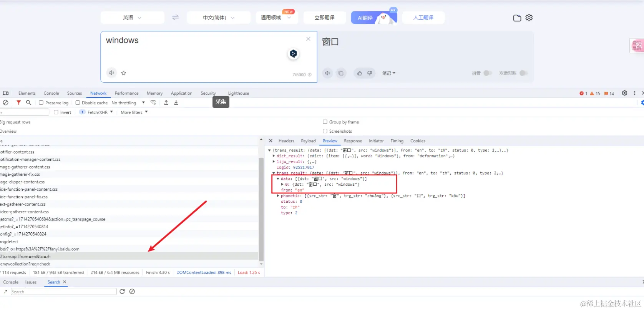Click the warnings count indicator
Viewport: 644px width, 310px height.
point(595,93)
